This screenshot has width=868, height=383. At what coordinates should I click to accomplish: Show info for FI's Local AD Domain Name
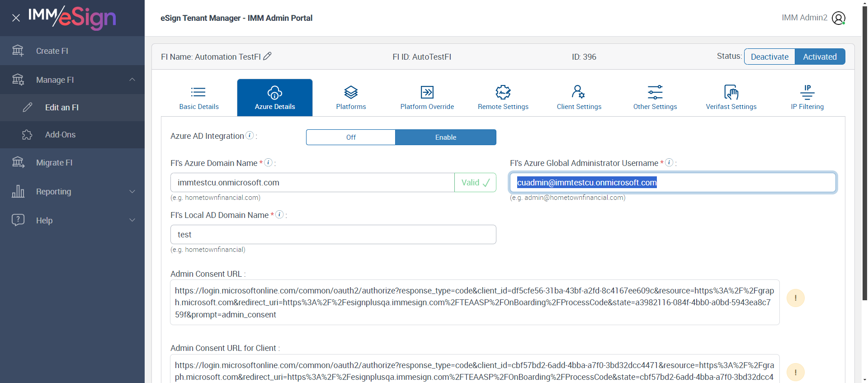[x=280, y=214]
